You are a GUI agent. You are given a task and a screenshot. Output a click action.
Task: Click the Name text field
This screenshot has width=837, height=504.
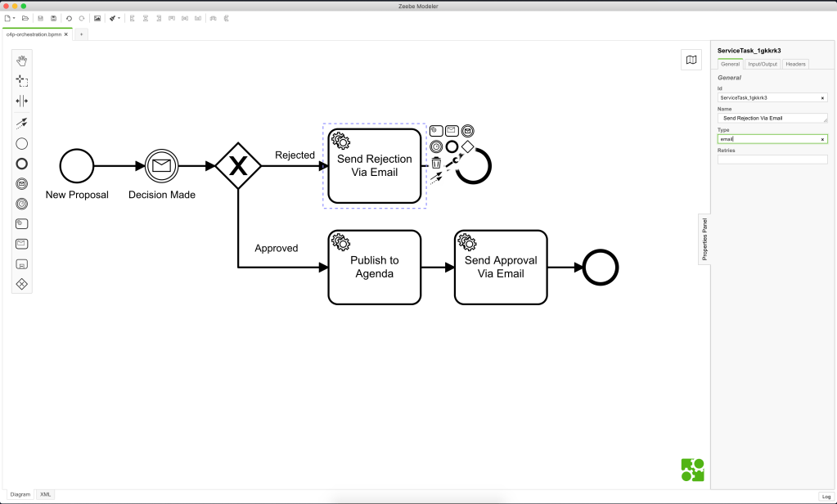click(x=772, y=118)
